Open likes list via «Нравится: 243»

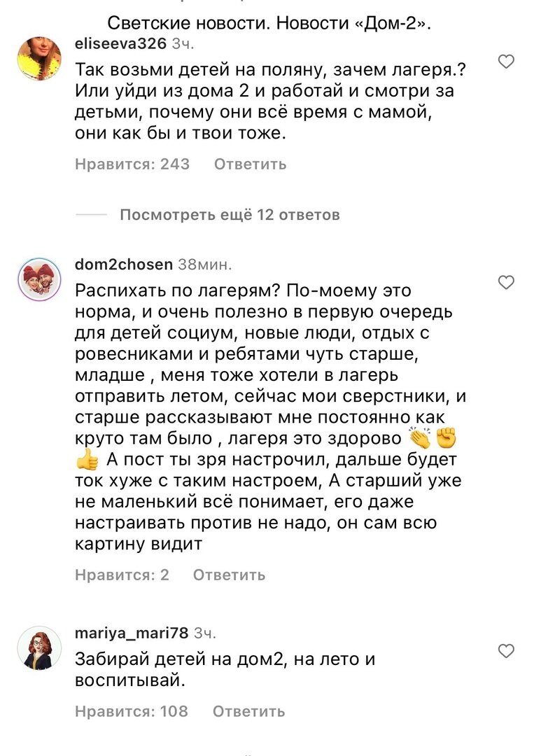[132, 164]
